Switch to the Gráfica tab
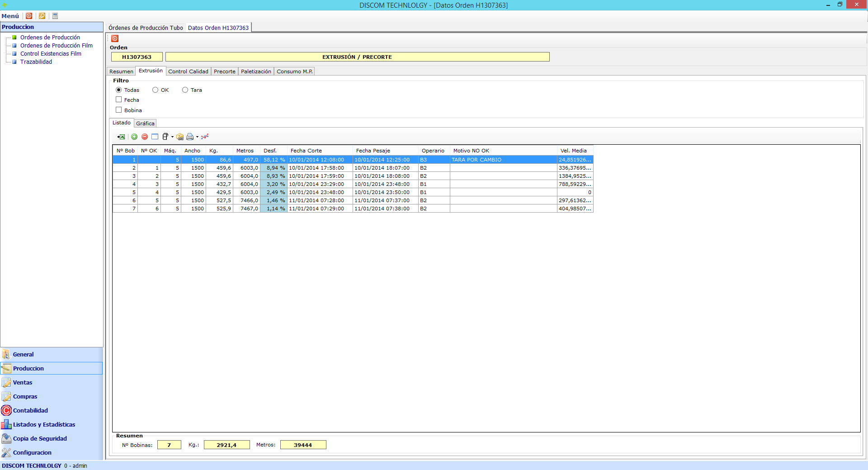The height and width of the screenshot is (470, 868). (145, 123)
